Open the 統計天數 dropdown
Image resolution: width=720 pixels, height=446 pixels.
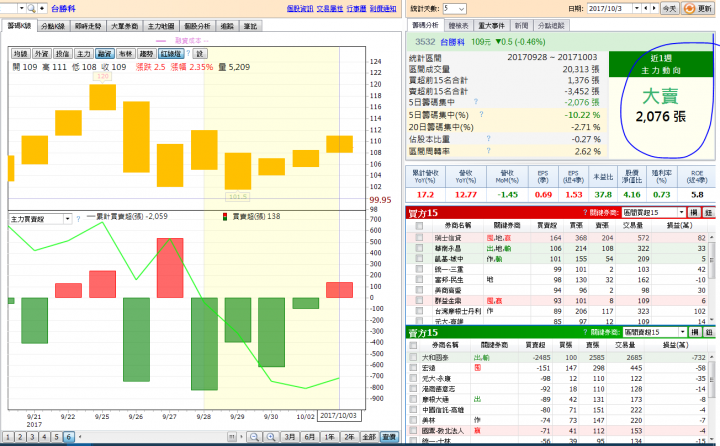tap(455, 8)
